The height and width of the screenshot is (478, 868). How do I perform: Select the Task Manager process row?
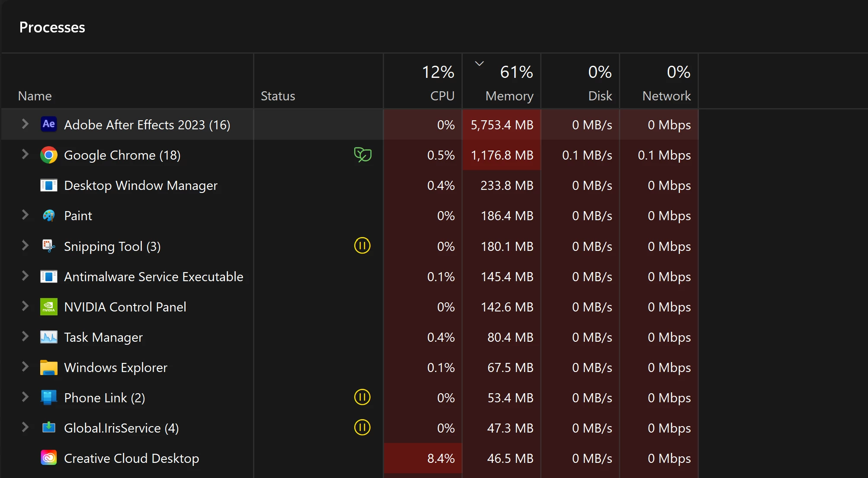103,337
